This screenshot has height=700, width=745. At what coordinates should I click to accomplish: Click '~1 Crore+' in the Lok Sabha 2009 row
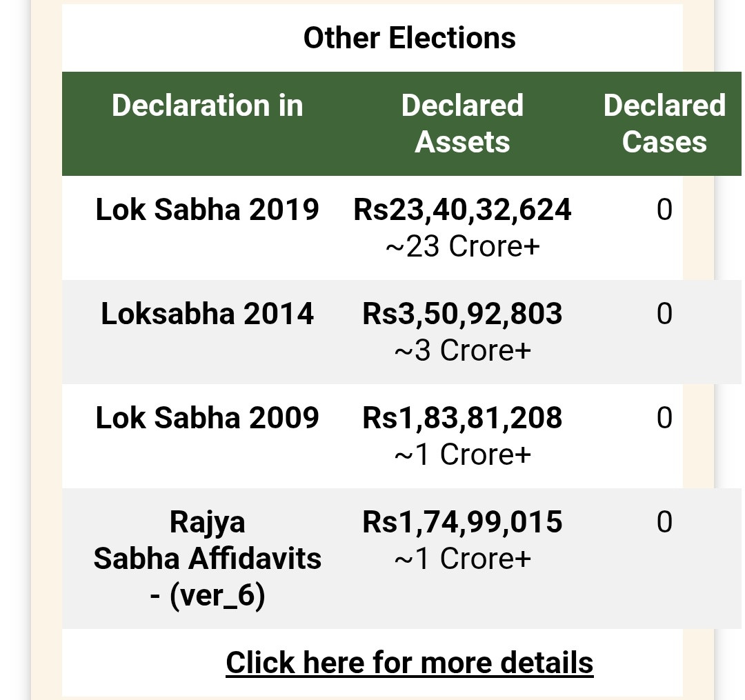tap(462, 454)
